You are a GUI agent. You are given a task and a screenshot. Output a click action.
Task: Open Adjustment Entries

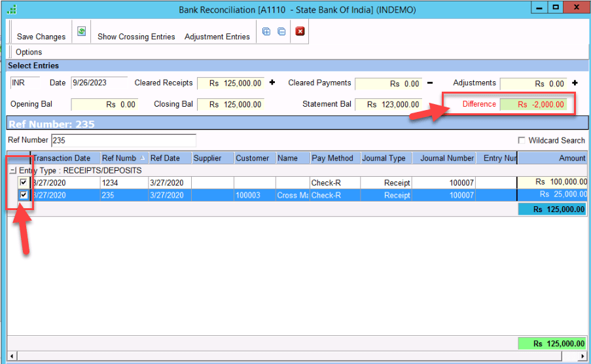pyautogui.click(x=217, y=37)
